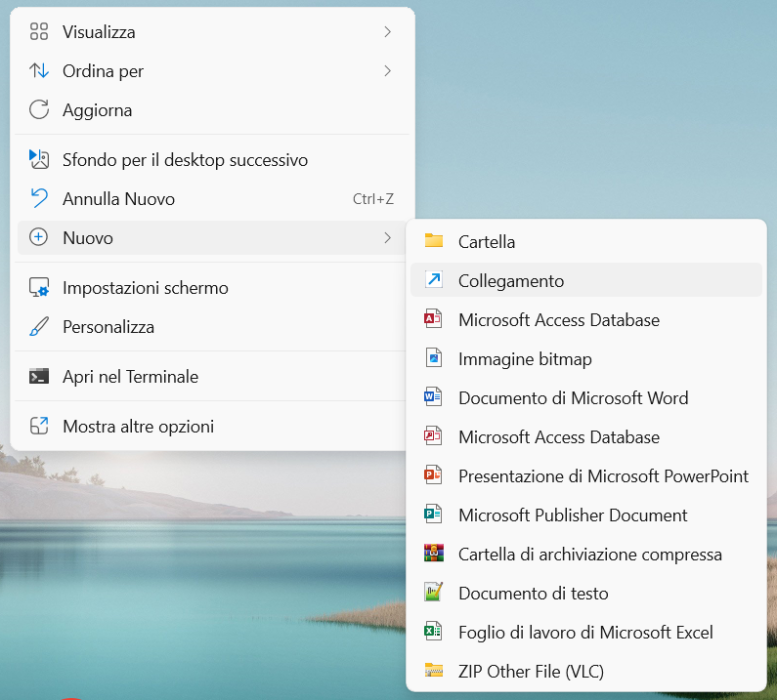This screenshot has height=700, width=777.
Task: Choose ZIP Other File (VLC) entry
Action: [530, 671]
